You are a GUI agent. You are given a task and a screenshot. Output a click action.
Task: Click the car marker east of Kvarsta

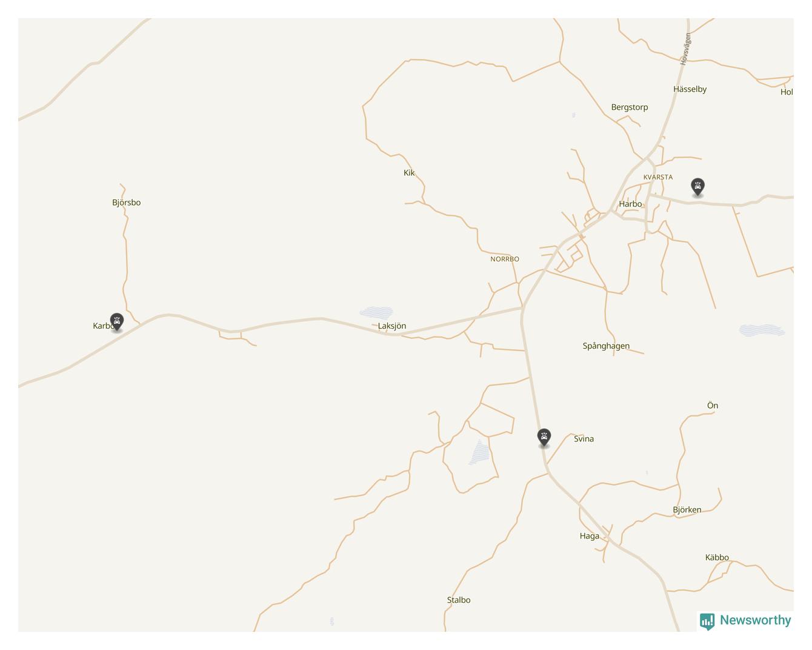698,187
